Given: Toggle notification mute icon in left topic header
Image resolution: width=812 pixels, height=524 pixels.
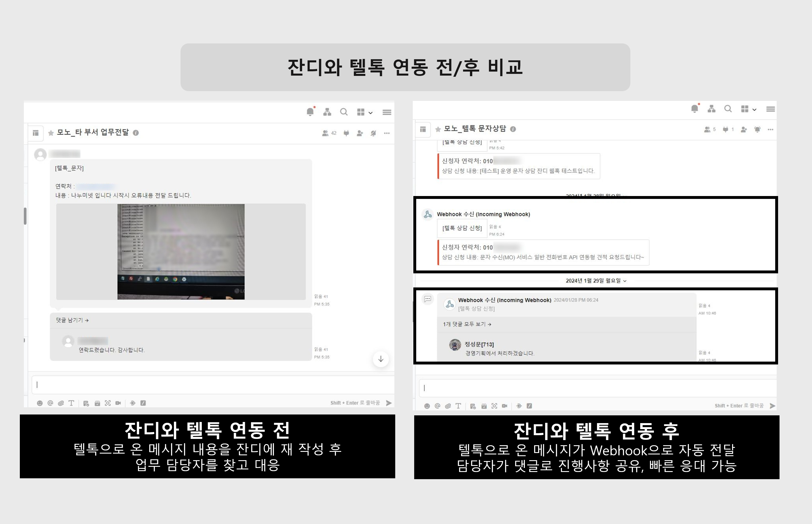Looking at the screenshot, I should 373,133.
